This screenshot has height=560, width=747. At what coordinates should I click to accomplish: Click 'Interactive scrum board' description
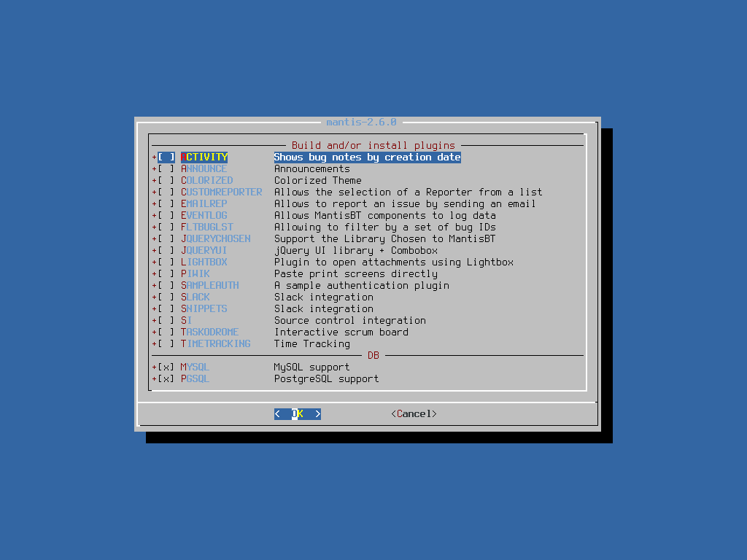point(341,332)
